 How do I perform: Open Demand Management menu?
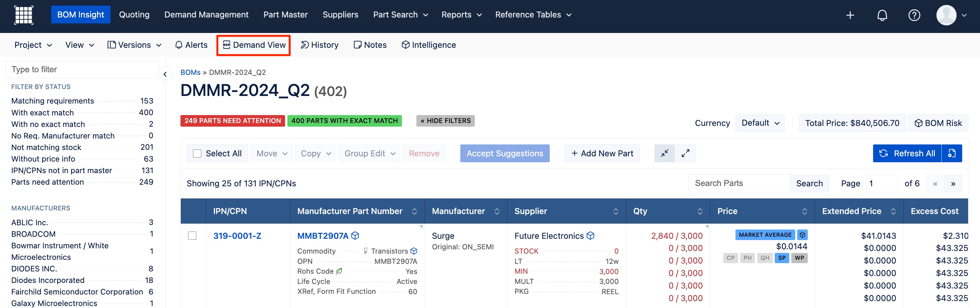point(206,15)
